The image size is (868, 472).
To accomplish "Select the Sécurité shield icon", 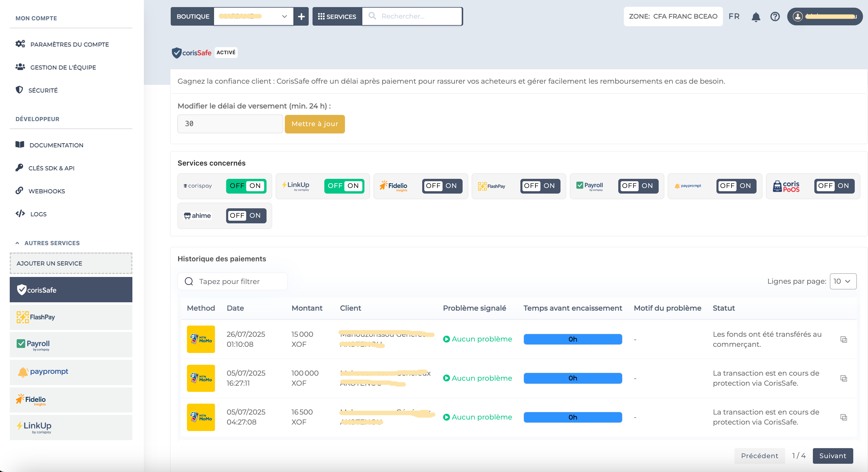I will tap(20, 90).
